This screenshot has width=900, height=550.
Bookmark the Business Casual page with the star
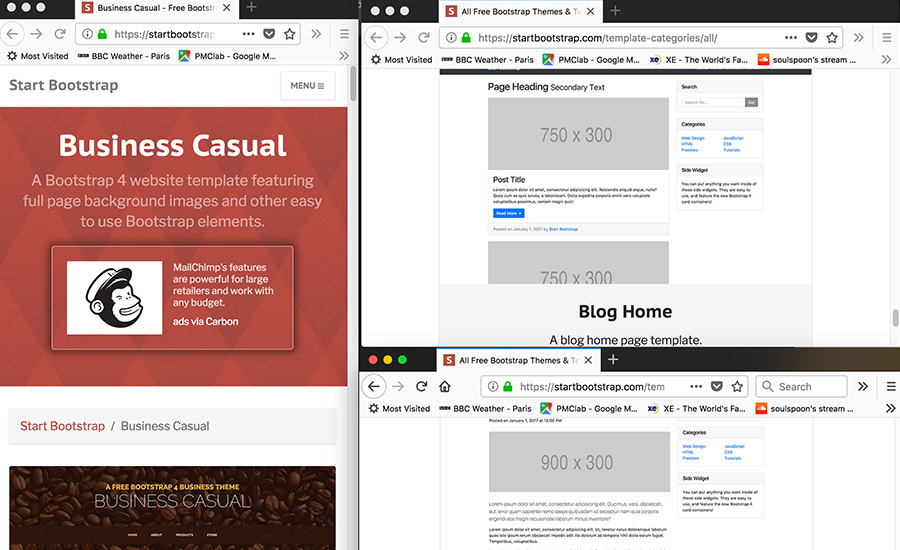289,34
